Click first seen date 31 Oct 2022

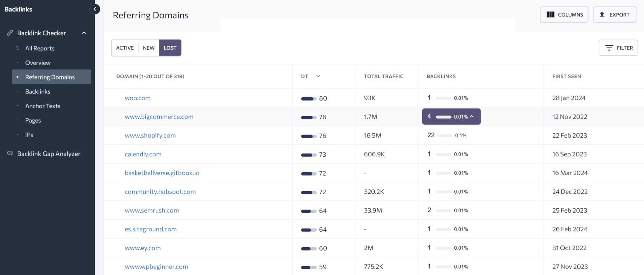(569, 248)
